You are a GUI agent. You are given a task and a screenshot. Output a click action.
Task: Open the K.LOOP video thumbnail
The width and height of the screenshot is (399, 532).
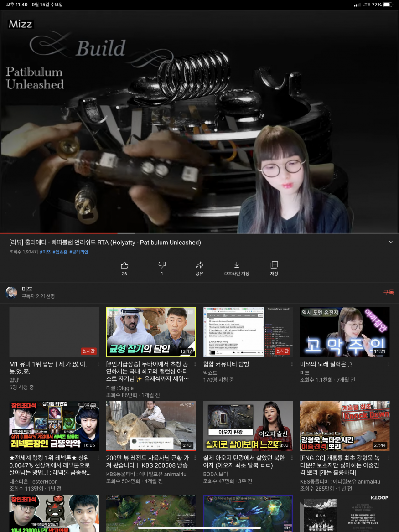pyautogui.click(x=345, y=513)
